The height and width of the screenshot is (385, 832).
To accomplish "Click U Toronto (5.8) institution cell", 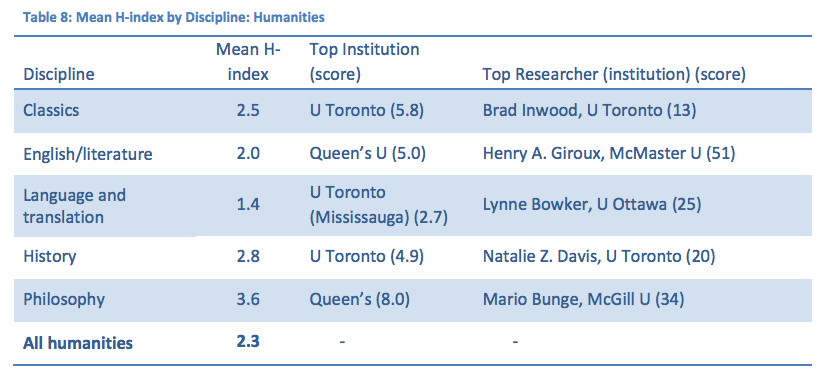I will pos(367,110).
